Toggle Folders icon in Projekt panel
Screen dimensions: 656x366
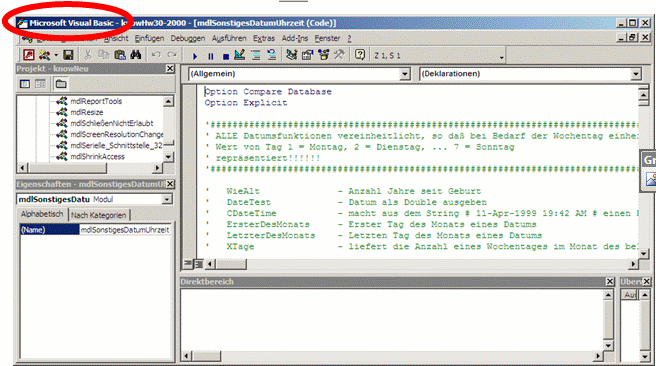coord(61,84)
